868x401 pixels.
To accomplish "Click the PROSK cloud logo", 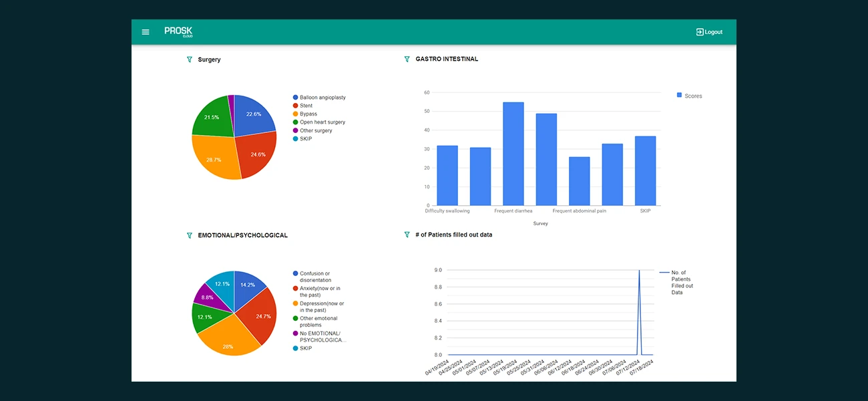I will pos(178,31).
